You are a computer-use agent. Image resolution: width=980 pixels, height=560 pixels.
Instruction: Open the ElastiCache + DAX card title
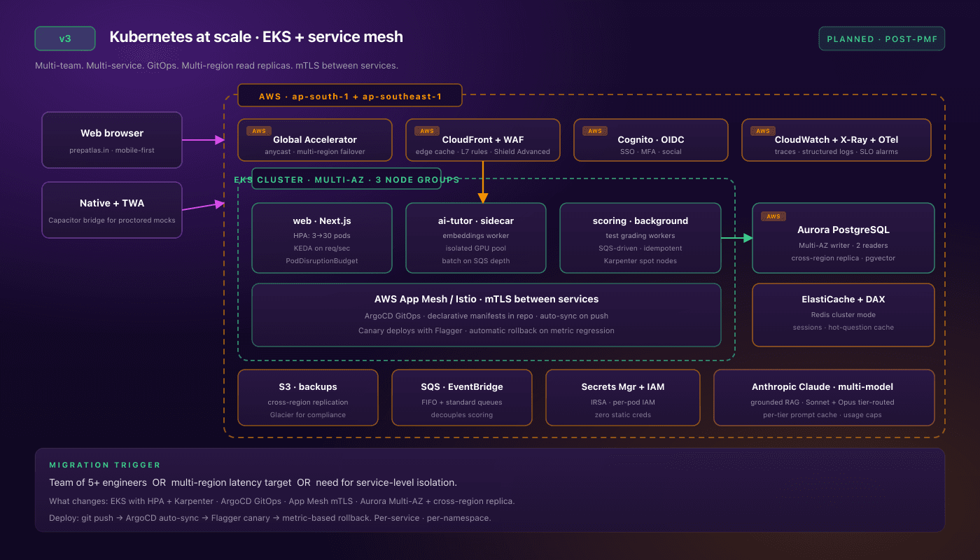point(843,299)
